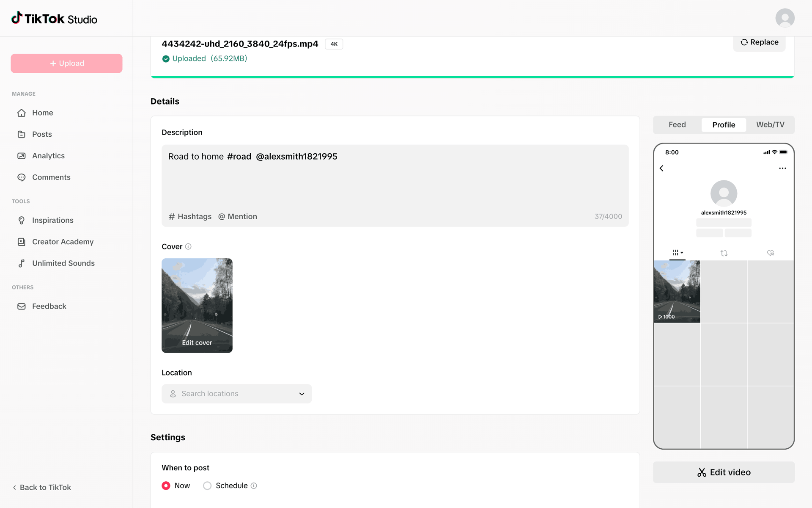This screenshot has width=812, height=508.
Task: Open the user profile avatar
Action: click(x=785, y=18)
